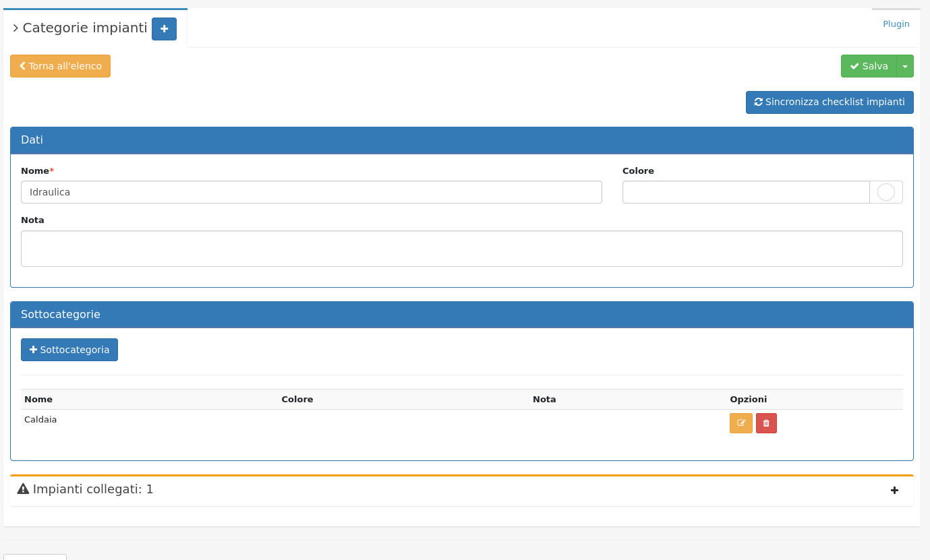Click inside the Nota text area
Screen dimensions: 930x560
[x=461, y=249]
